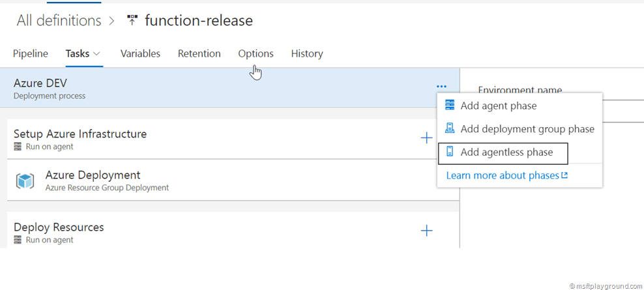Viewport: 644px width, 290px height.
Task: Click the agent phase server icon in menu
Action: coord(450,106)
